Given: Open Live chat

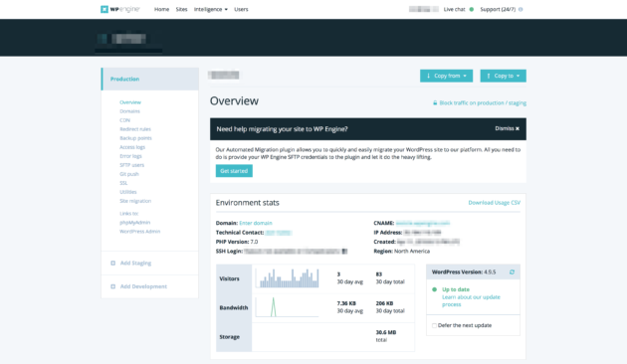Looking at the screenshot, I should [454, 9].
